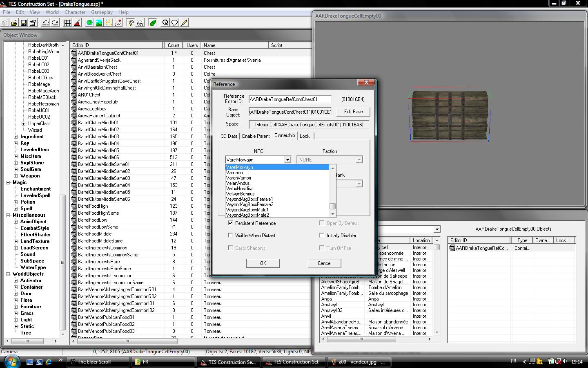Screen dimensions: 588x368
Task: Click the Windows Start orb
Action: [11, 361]
